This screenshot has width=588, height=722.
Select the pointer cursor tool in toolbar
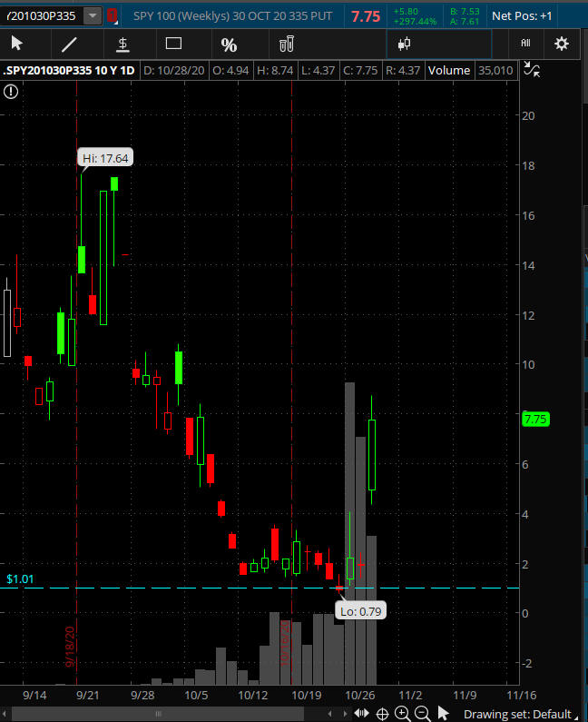[17, 44]
